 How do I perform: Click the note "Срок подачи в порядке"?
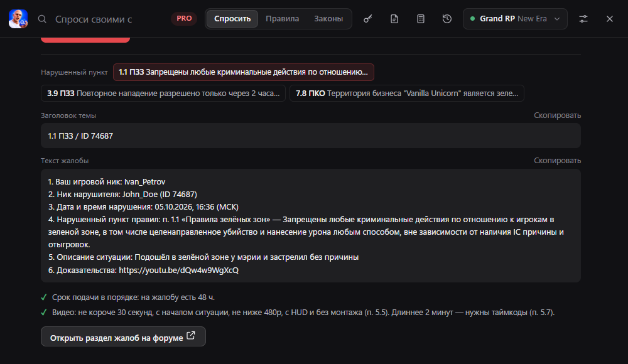click(133, 297)
